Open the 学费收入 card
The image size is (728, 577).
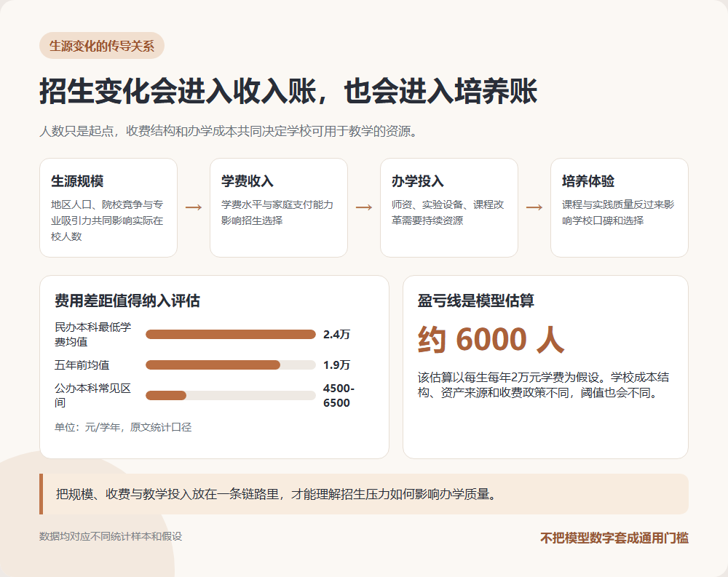(x=279, y=207)
